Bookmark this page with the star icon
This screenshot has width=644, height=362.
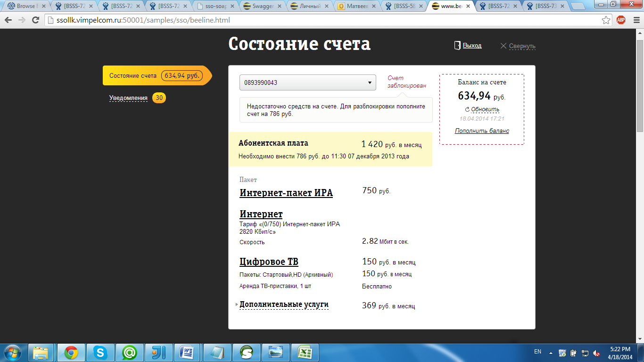(606, 20)
